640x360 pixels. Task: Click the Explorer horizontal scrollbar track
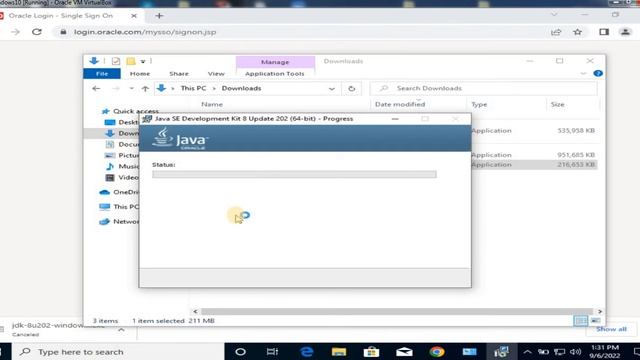click(x=397, y=311)
